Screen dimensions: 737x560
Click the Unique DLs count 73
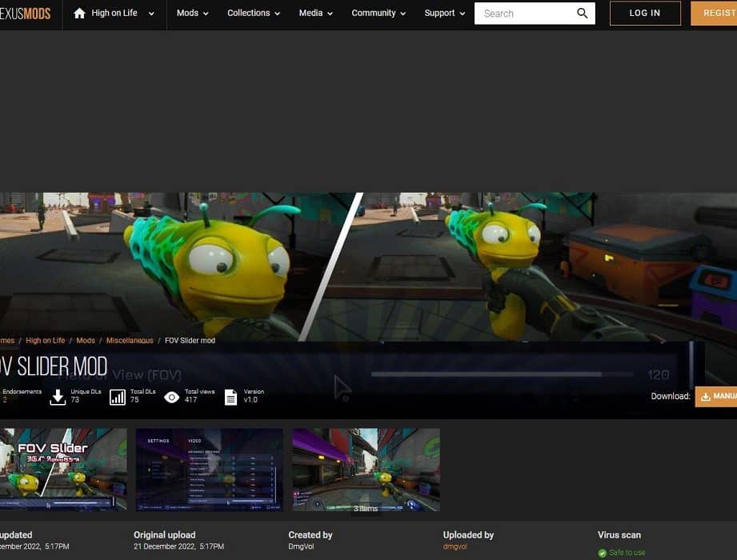(74, 400)
